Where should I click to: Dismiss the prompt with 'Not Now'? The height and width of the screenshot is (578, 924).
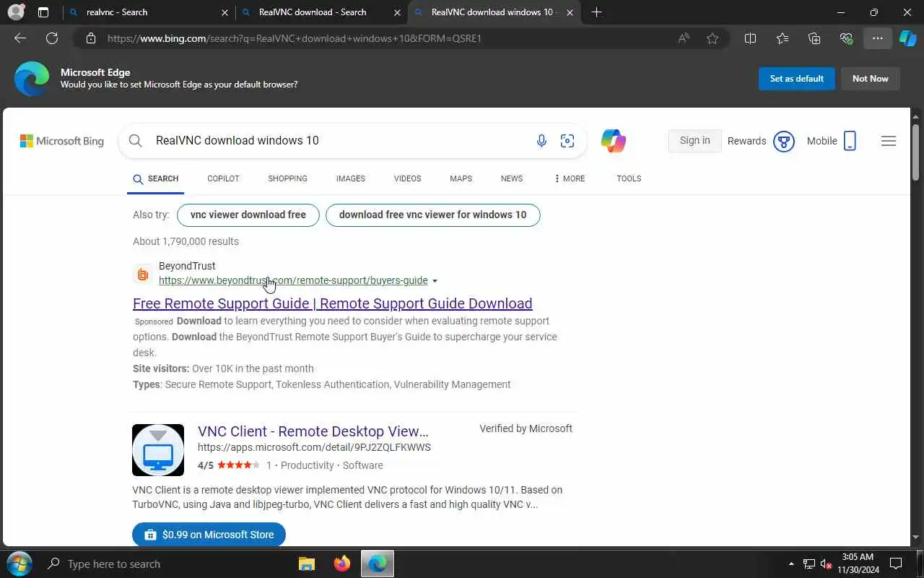[x=870, y=79]
